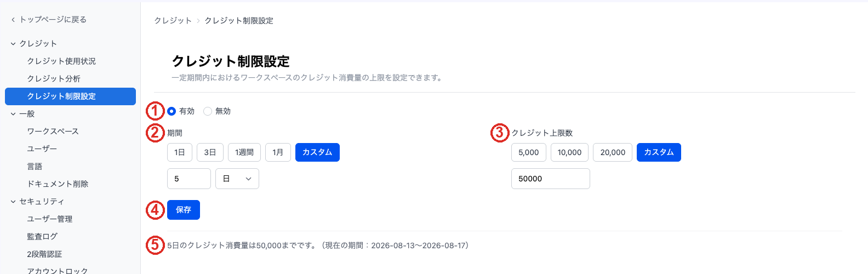The height and width of the screenshot is (274, 868).
Task: Click the custom period number field
Action: pos(189,179)
